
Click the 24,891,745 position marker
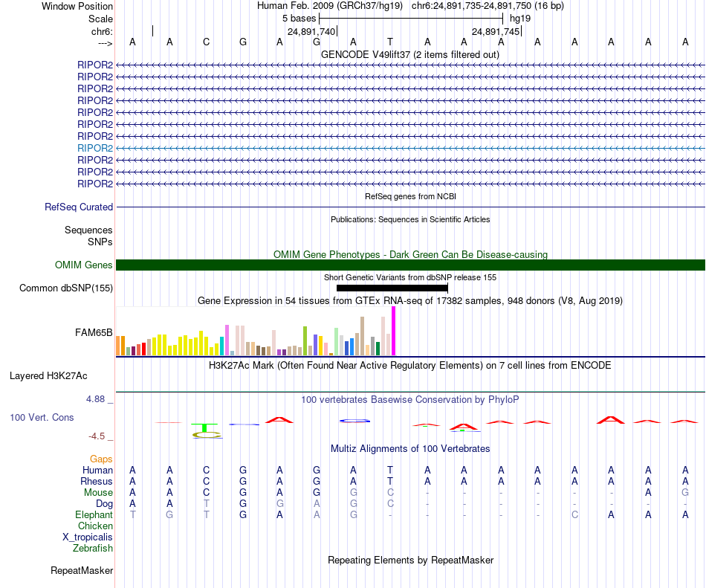496,31
